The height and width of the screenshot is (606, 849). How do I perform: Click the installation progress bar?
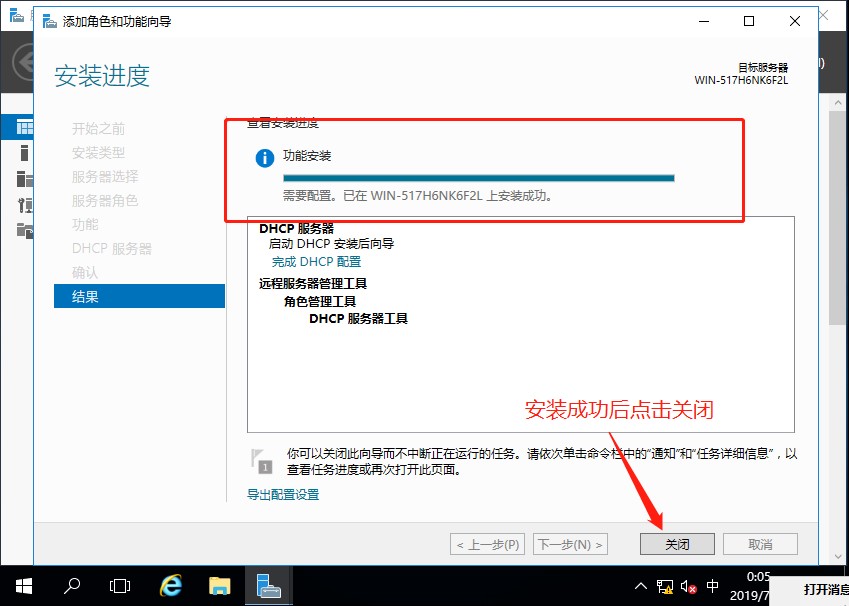pos(479,178)
